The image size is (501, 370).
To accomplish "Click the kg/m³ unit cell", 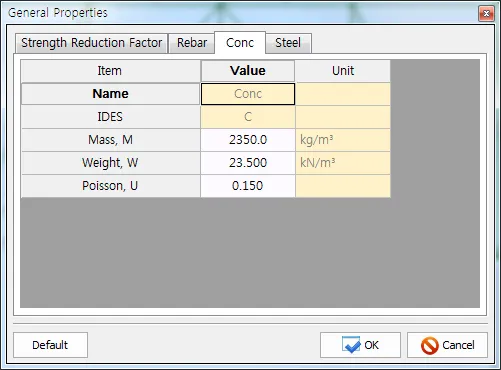I will coord(343,140).
